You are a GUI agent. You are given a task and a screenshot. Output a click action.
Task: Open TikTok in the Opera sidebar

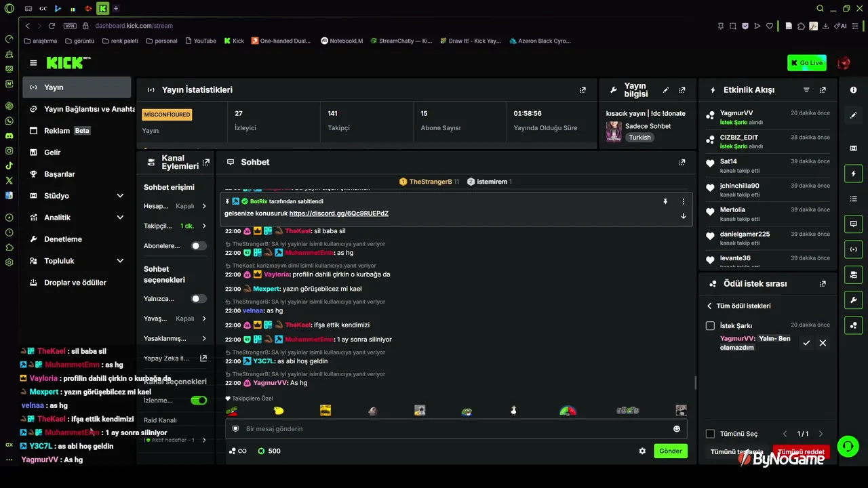click(x=9, y=165)
